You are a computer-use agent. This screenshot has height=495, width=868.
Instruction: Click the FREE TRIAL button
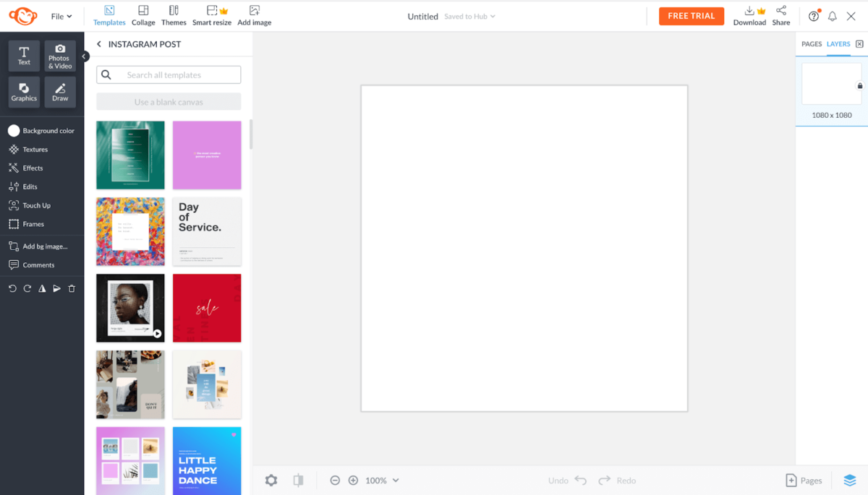tap(691, 15)
